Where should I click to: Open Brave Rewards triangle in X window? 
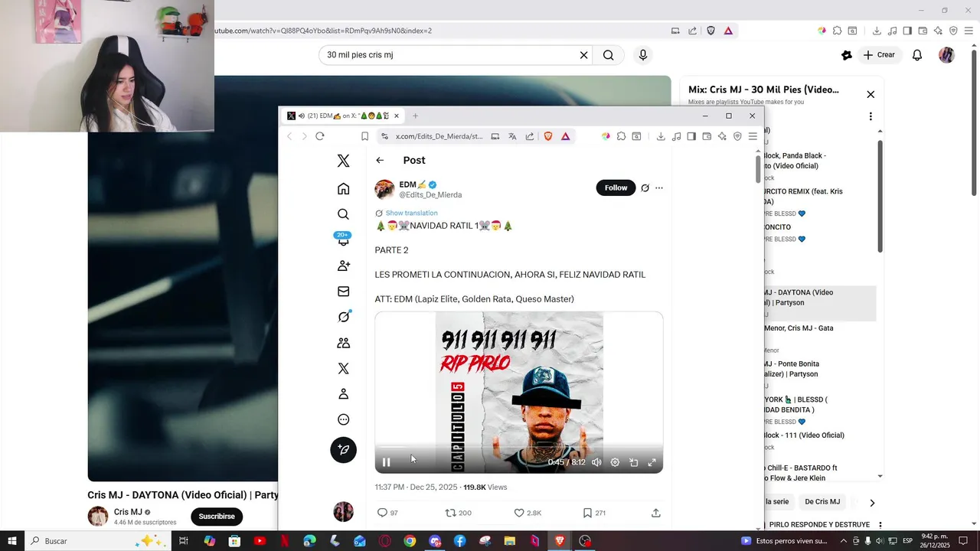(565, 136)
